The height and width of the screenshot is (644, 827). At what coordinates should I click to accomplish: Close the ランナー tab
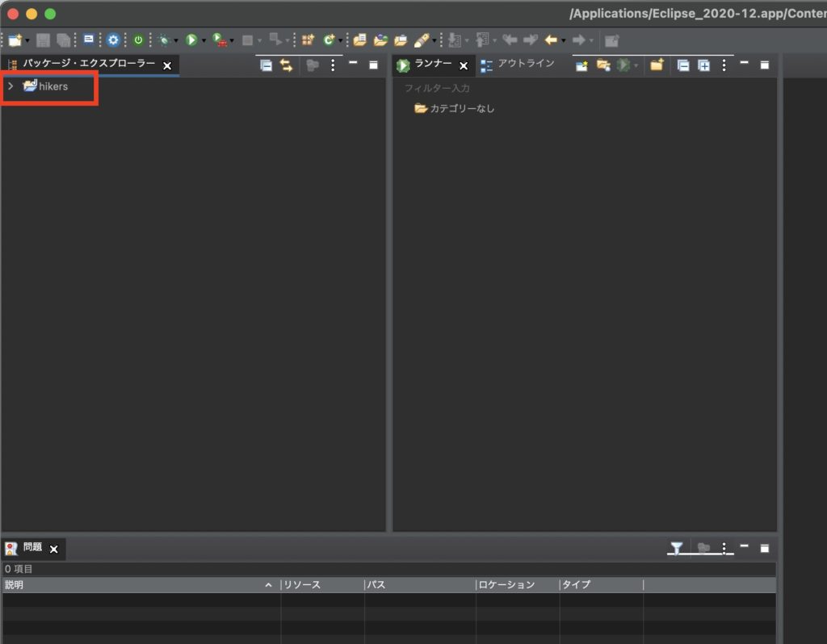pyautogui.click(x=464, y=66)
